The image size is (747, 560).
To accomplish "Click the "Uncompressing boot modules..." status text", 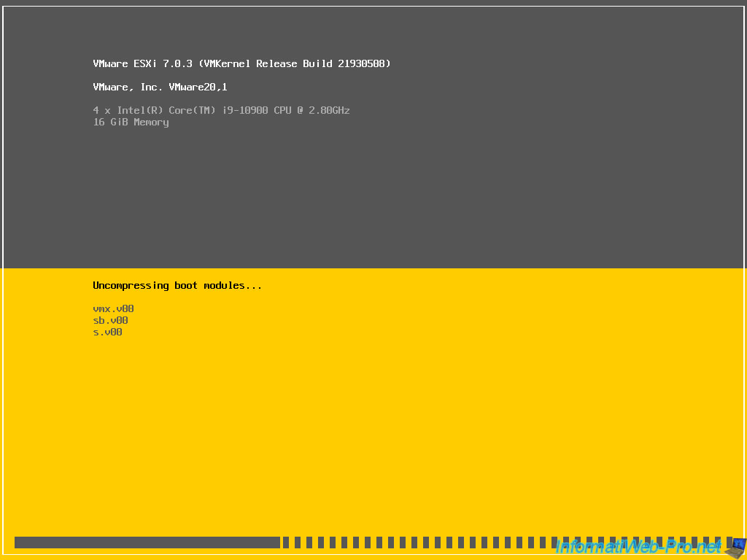I will (177, 285).
